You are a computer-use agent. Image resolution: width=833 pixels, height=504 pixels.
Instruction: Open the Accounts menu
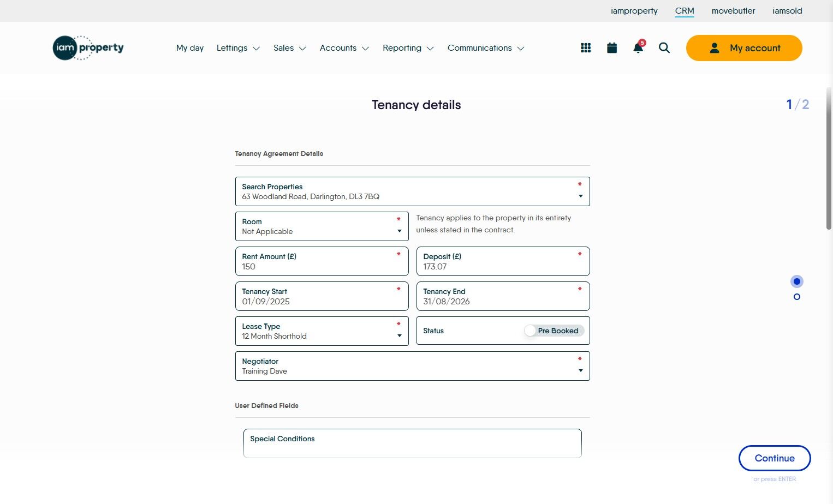(344, 48)
